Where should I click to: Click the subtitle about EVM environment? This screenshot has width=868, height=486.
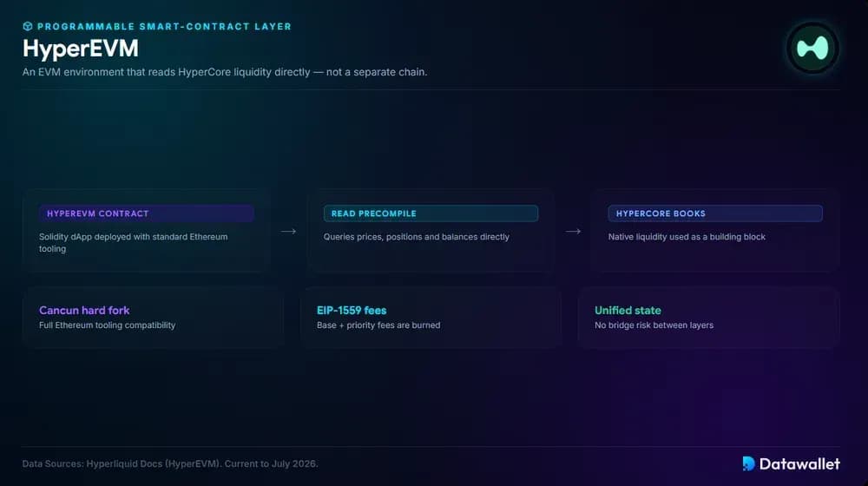(x=225, y=72)
